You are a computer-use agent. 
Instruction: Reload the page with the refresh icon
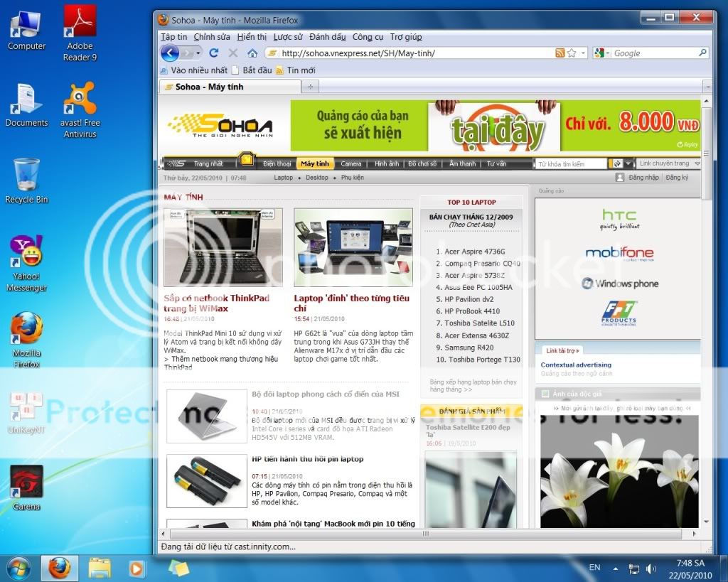[213, 53]
